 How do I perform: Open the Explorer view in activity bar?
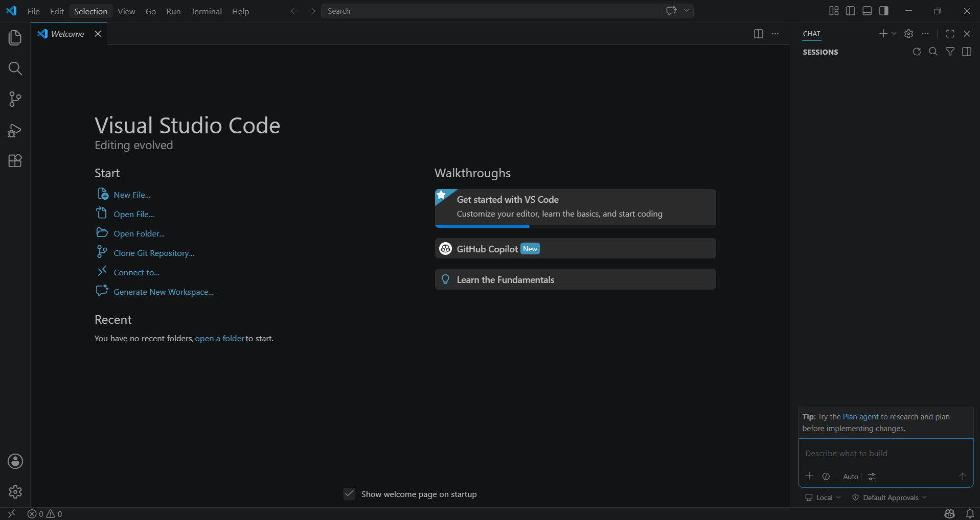[x=15, y=37]
